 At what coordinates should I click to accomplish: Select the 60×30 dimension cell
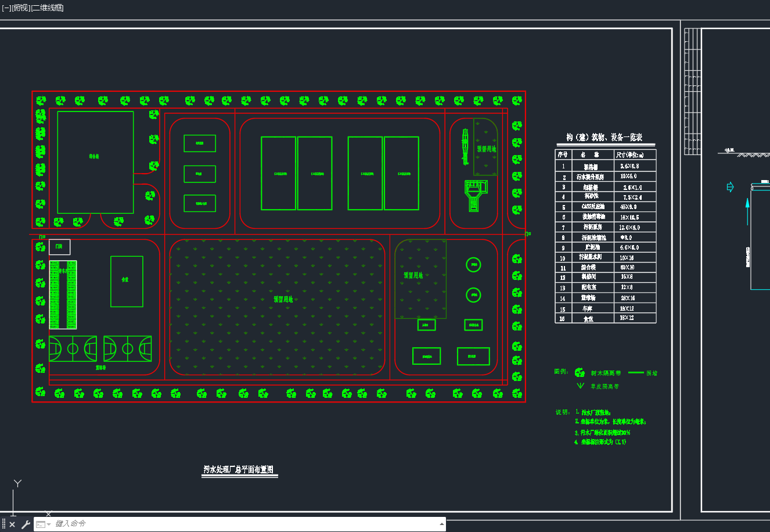click(628, 268)
